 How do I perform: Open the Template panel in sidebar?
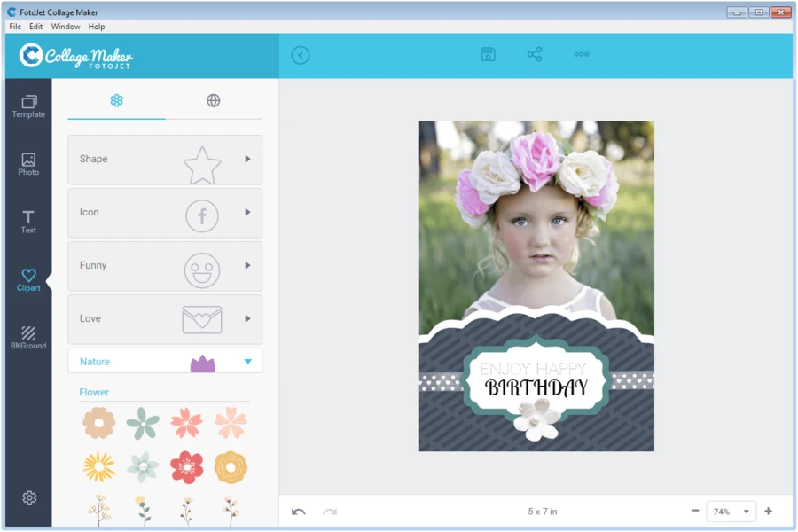(28, 106)
